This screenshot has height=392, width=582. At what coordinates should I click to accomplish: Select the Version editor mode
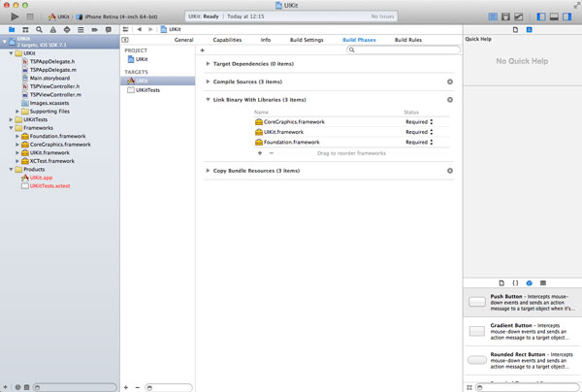[x=519, y=16]
